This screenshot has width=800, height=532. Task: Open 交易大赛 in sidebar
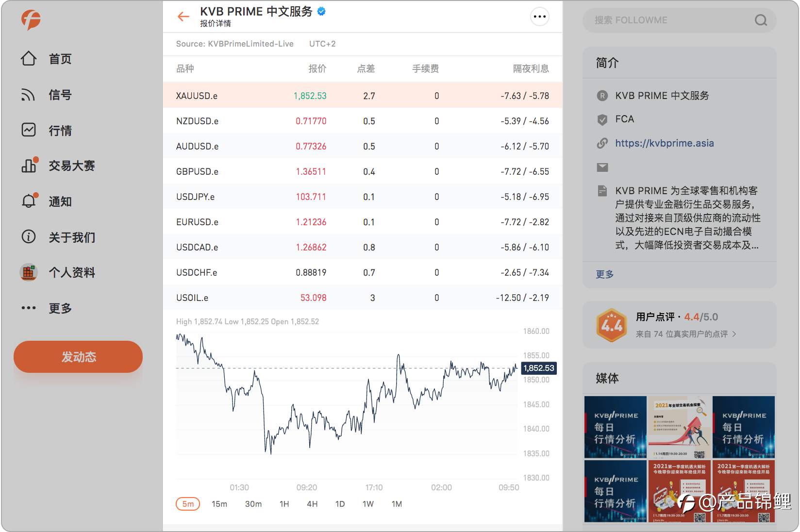click(x=72, y=166)
